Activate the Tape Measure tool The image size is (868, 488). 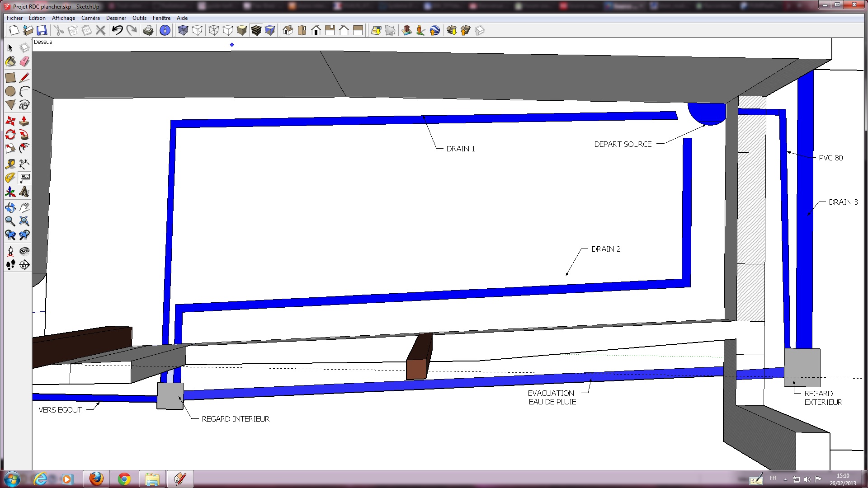coord(10,164)
